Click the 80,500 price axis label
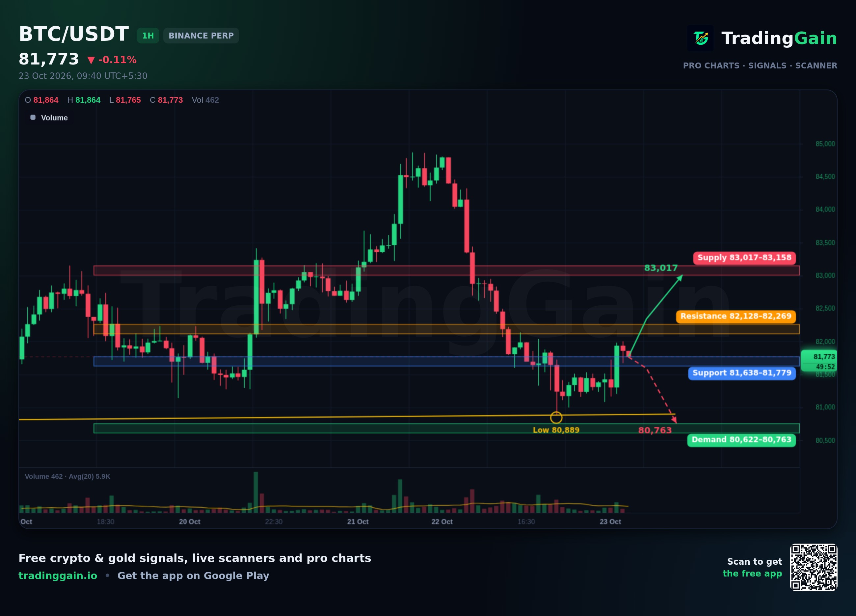Viewport: 856px width, 616px height. tap(825, 440)
